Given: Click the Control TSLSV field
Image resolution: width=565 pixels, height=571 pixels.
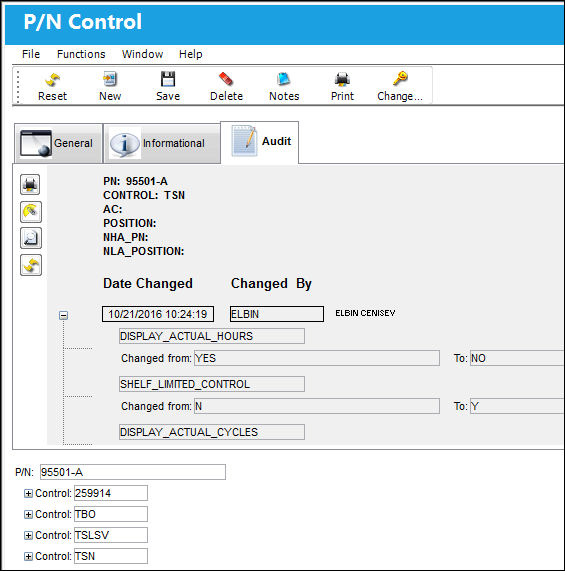Looking at the screenshot, I should [x=111, y=535].
